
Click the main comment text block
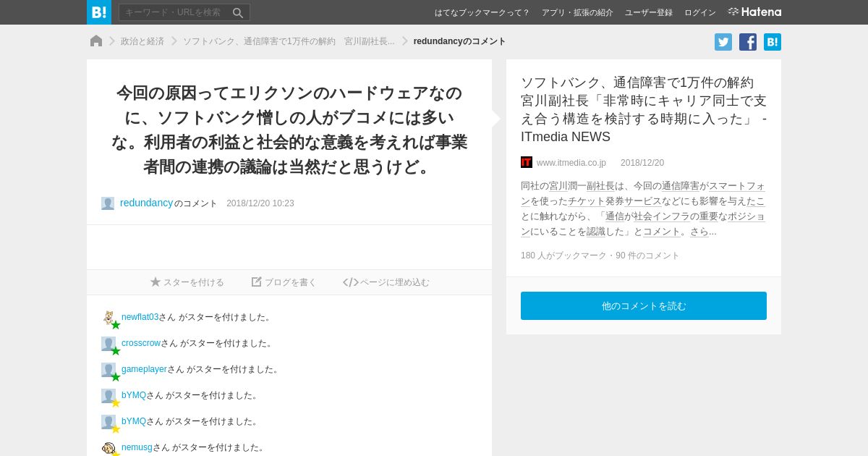[x=289, y=130]
